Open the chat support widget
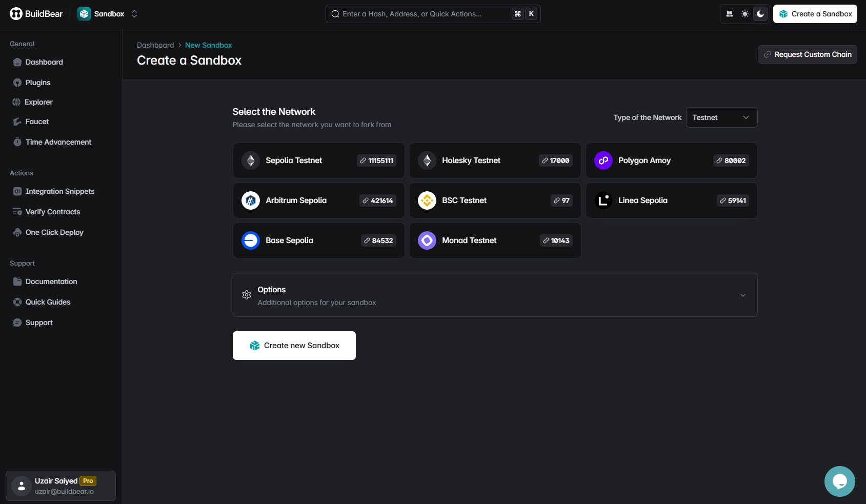The width and height of the screenshot is (866, 504). point(839,481)
